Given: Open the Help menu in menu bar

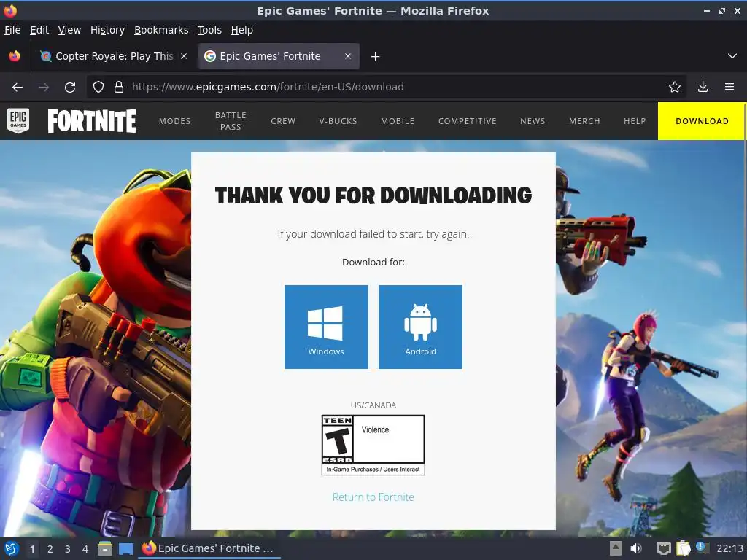Looking at the screenshot, I should point(241,30).
